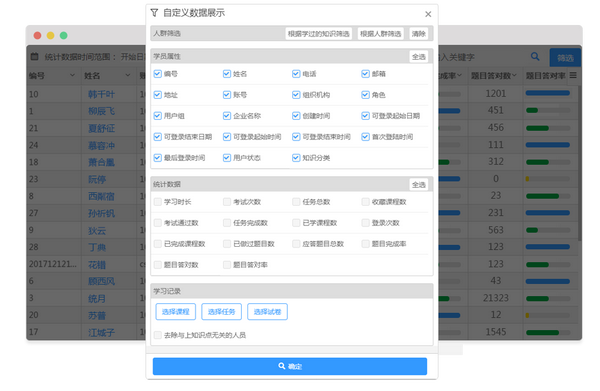Toggle the 角色 checkbox
600x391 pixels.
(365, 95)
